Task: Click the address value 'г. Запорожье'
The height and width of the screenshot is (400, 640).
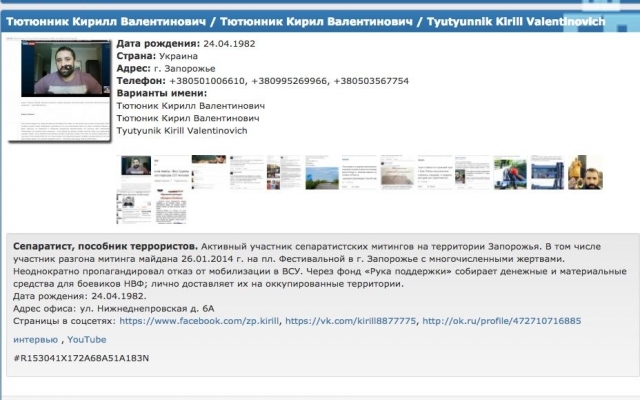Action: pyautogui.click(x=185, y=69)
